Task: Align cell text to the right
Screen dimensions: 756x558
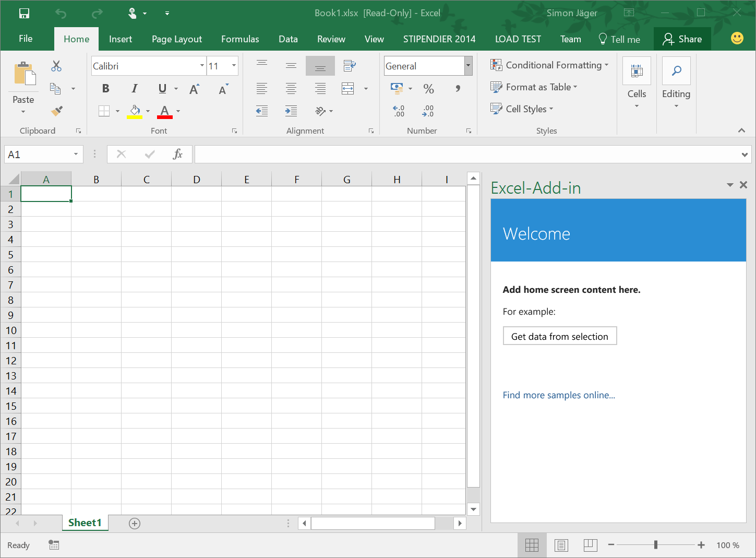Action: tap(320, 89)
